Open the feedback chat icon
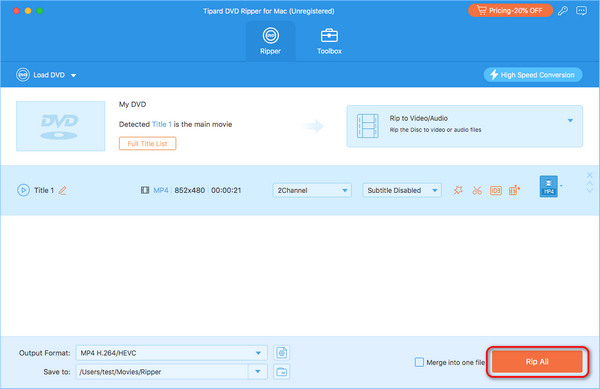Image resolution: width=600 pixels, height=389 pixels. click(581, 11)
